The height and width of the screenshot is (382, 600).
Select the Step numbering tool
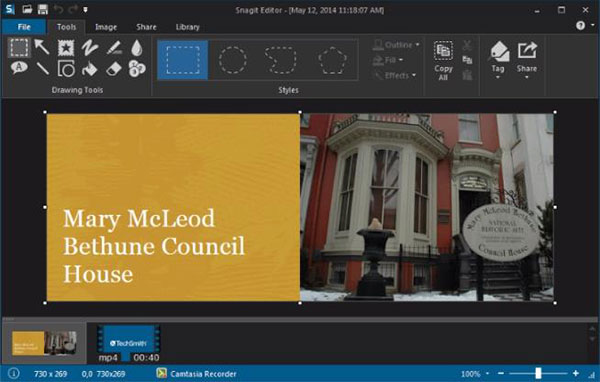137,69
